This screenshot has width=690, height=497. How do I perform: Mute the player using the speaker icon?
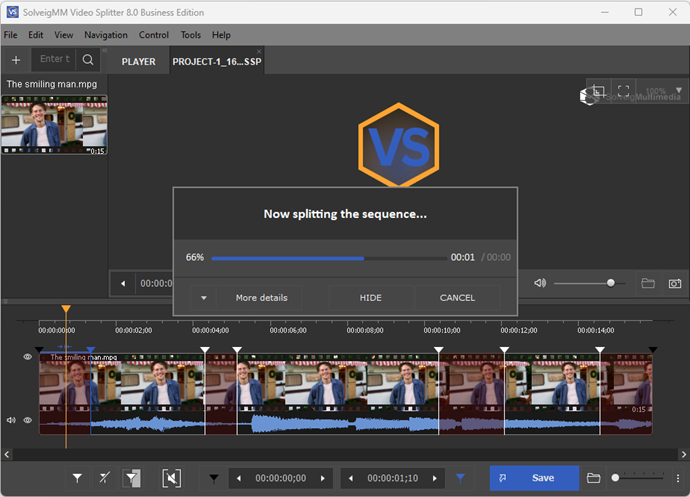[540, 283]
